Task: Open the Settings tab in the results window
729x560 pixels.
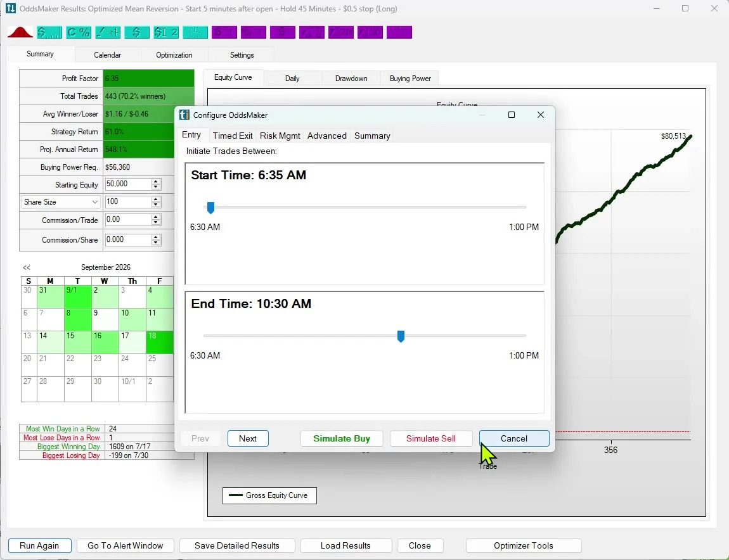Action: 242,55
